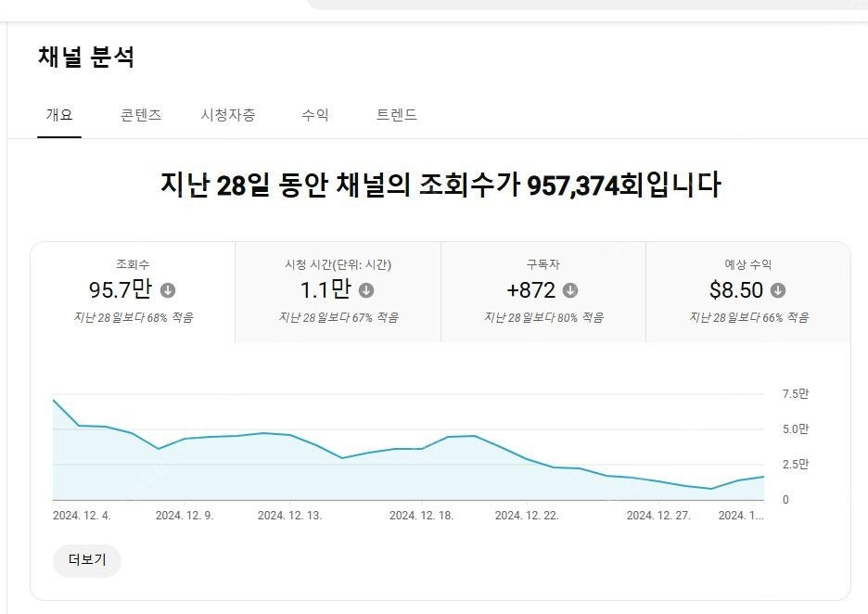The width and height of the screenshot is (868, 614).
Task: Click the chart's highest data point
Action: [54, 400]
